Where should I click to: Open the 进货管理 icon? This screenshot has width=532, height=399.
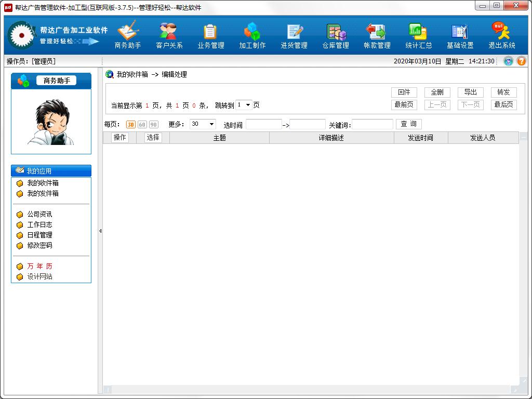(294, 32)
